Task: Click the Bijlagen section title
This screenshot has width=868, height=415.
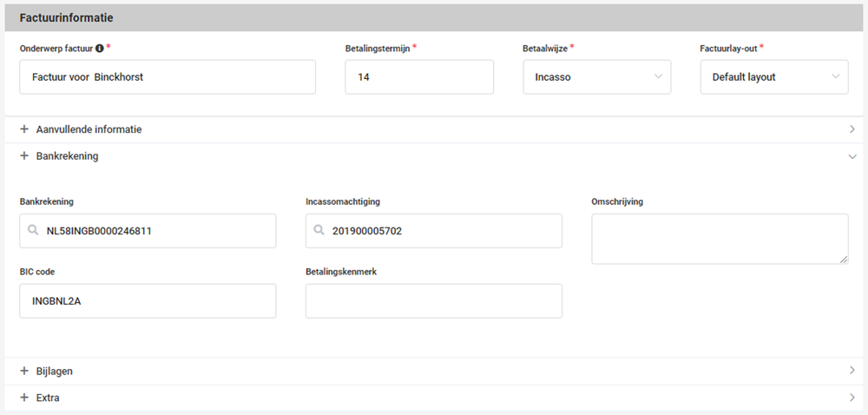Action: coord(54,372)
